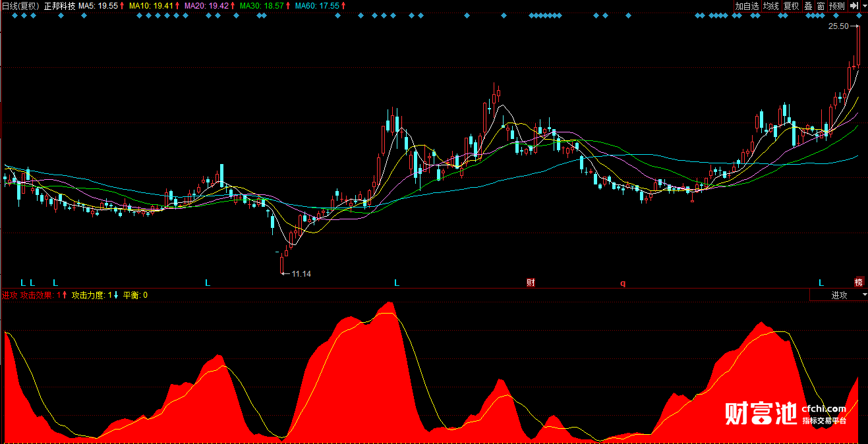Click the yellow MA10 legend label

(x=151, y=6)
